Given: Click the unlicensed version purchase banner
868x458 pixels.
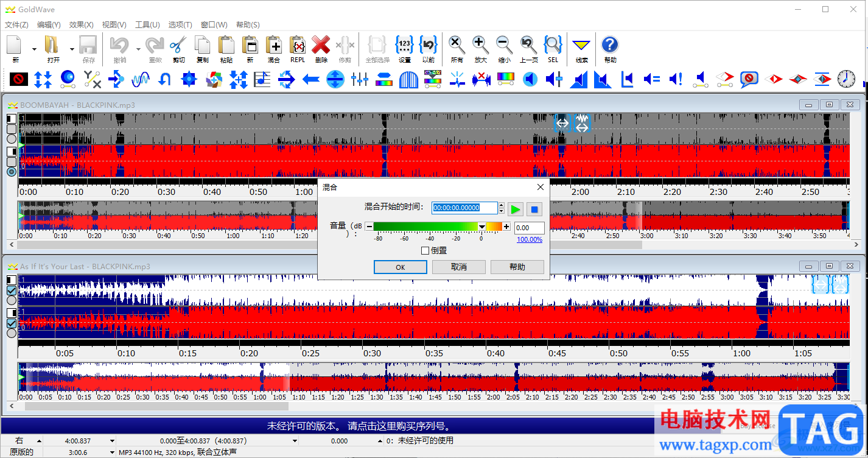Looking at the screenshot, I should 359,426.
